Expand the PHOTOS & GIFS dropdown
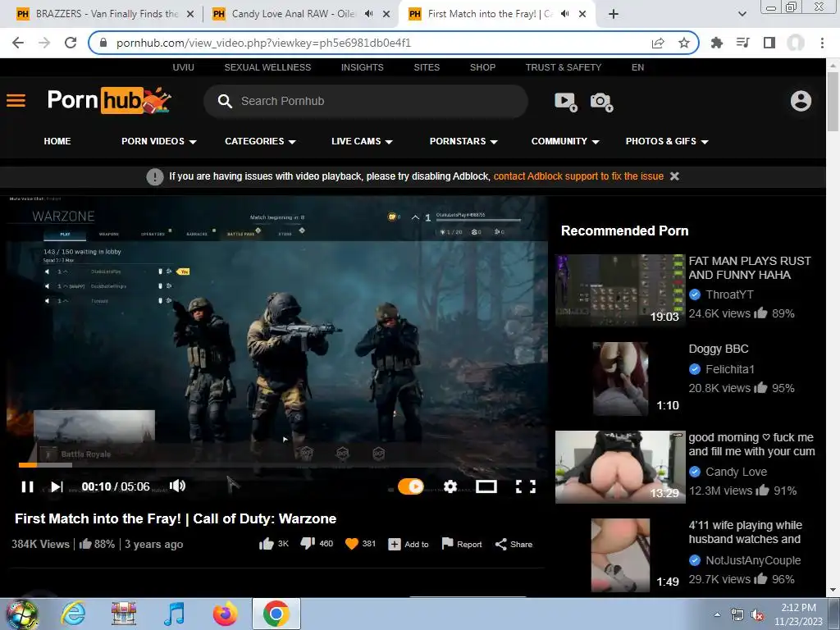This screenshot has height=630, width=840. (667, 141)
